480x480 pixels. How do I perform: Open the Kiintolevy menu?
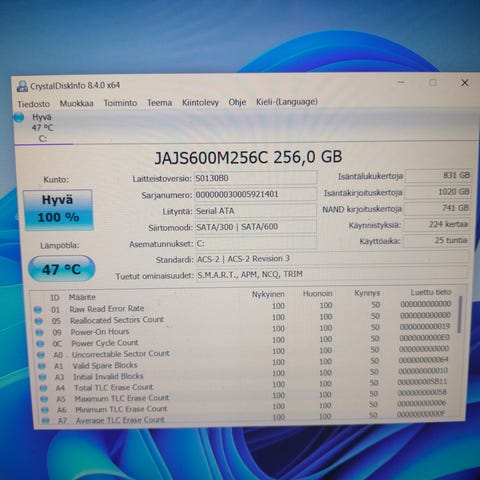pos(200,102)
